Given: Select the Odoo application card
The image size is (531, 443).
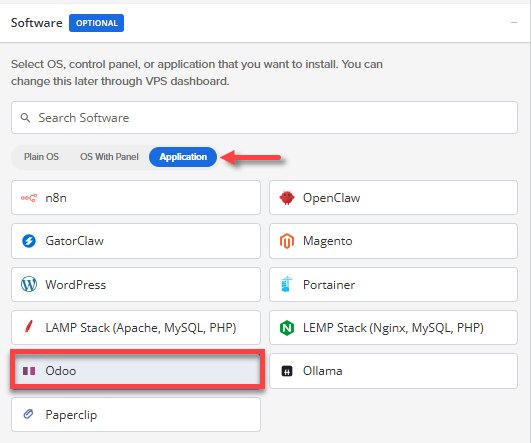Looking at the screenshot, I should (137, 370).
